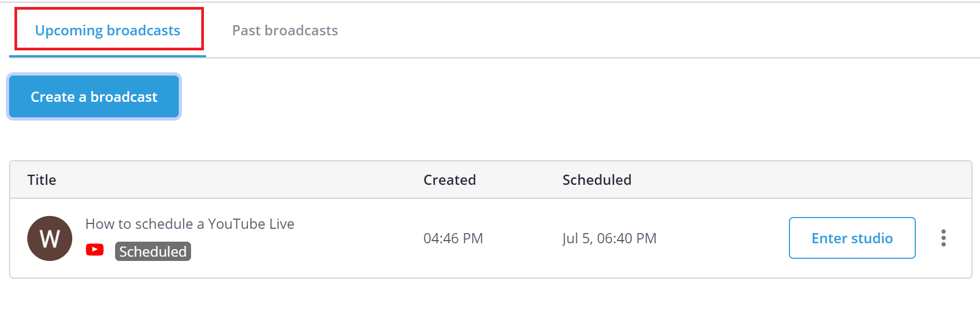Select the 04:46 PM created time
This screenshot has width=980, height=329.
click(453, 238)
